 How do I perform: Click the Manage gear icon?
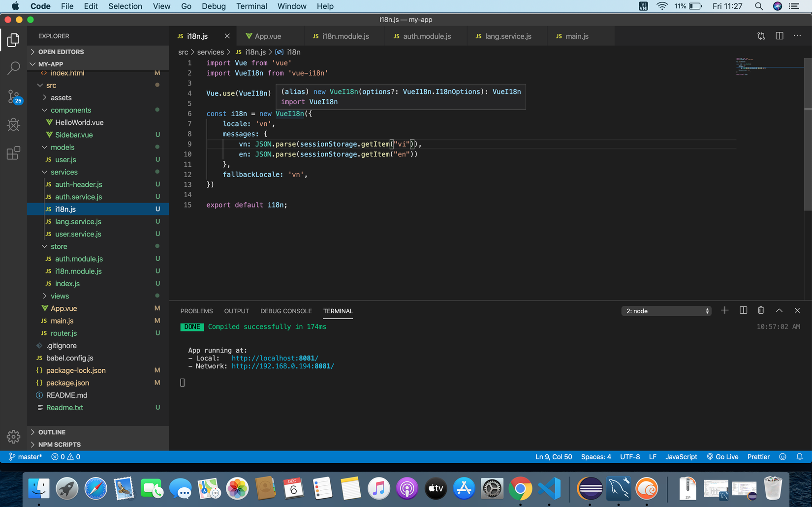13,436
